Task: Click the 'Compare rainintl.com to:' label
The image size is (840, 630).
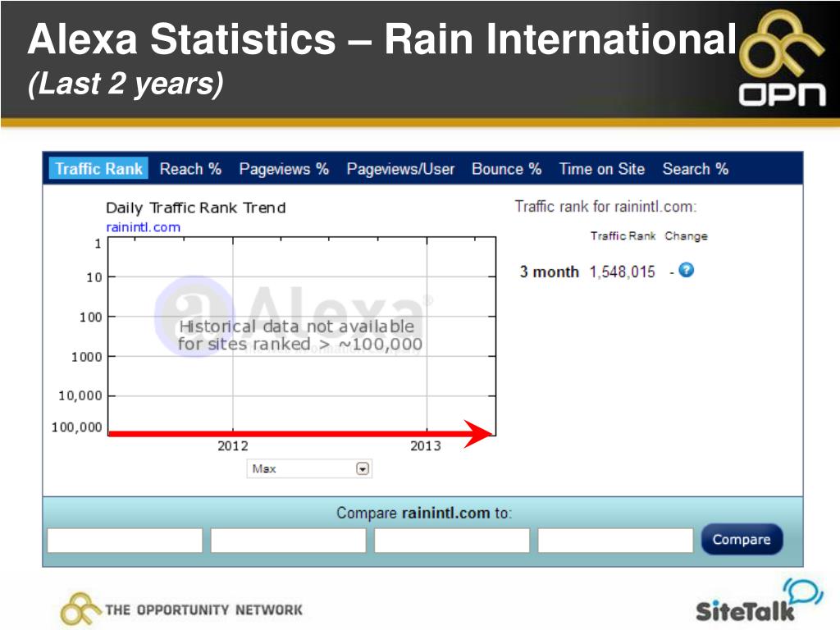Action: [x=424, y=514]
